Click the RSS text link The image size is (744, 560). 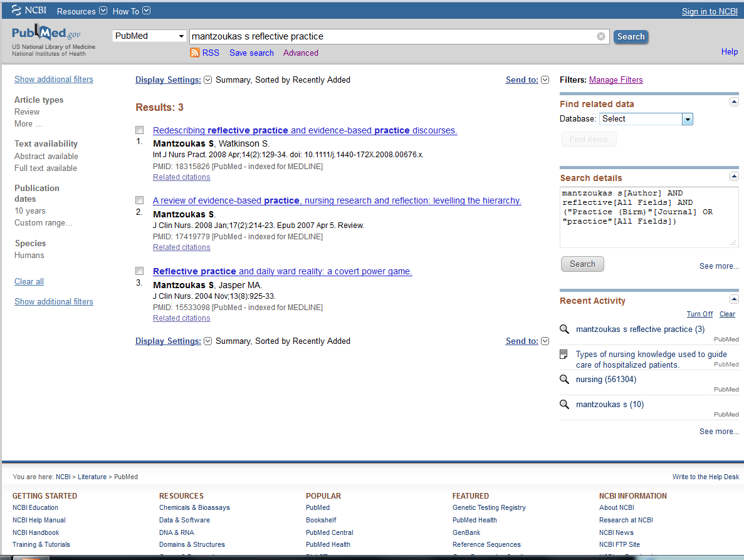211,53
